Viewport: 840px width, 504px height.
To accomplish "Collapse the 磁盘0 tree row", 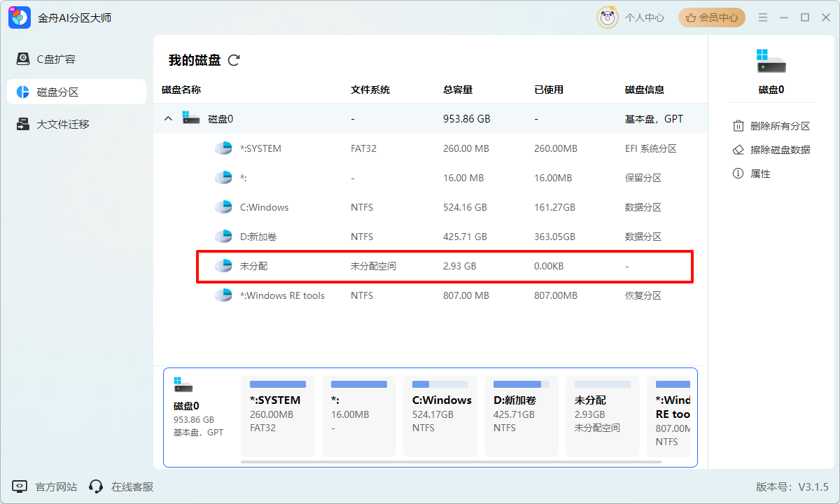I will pyautogui.click(x=168, y=119).
